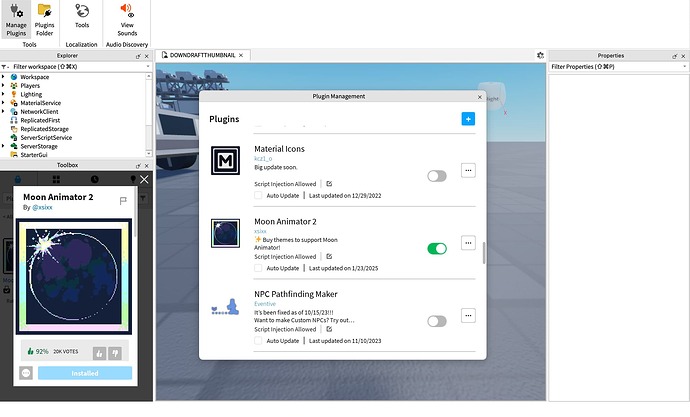
Task: Click the NetworkClient icon
Action: (x=14, y=111)
